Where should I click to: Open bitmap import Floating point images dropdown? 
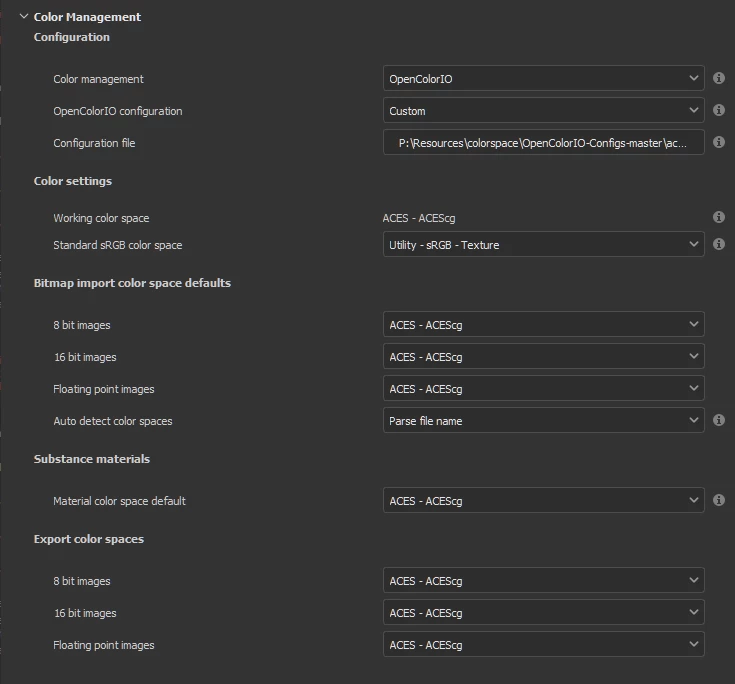(543, 388)
